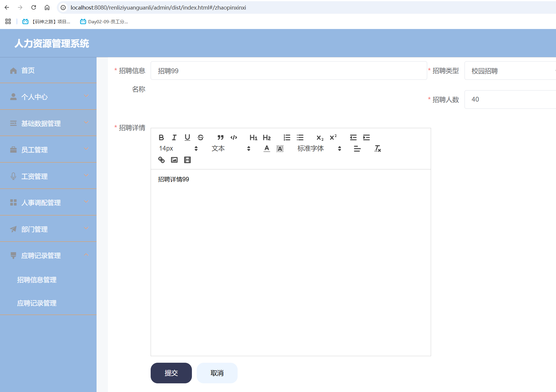Open the text color picker
This screenshot has width=556, height=392.
266,148
